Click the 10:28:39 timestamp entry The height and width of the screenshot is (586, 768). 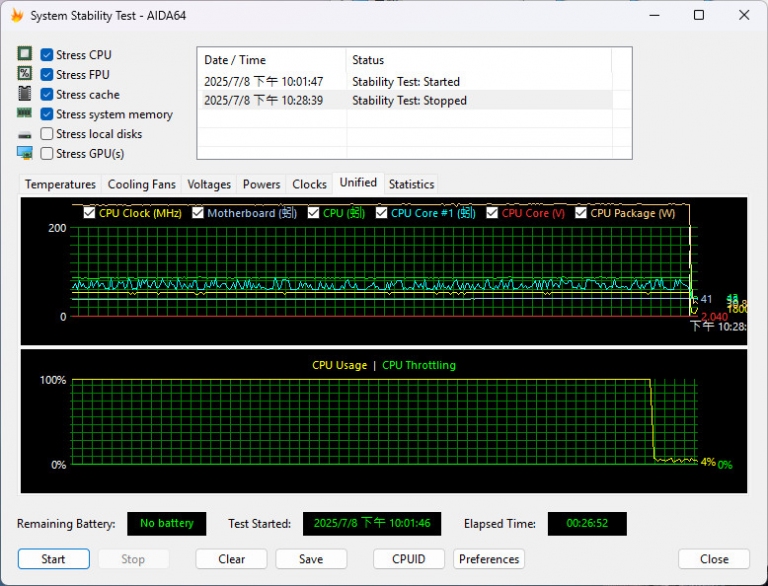coord(264,100)
